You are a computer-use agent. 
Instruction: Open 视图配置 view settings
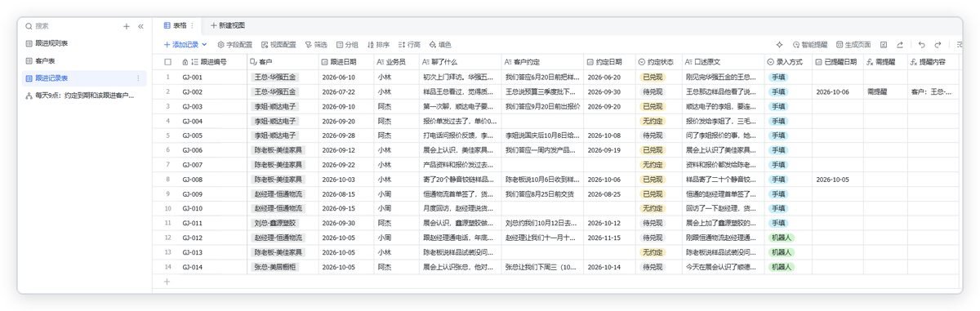tap(278, 45)
